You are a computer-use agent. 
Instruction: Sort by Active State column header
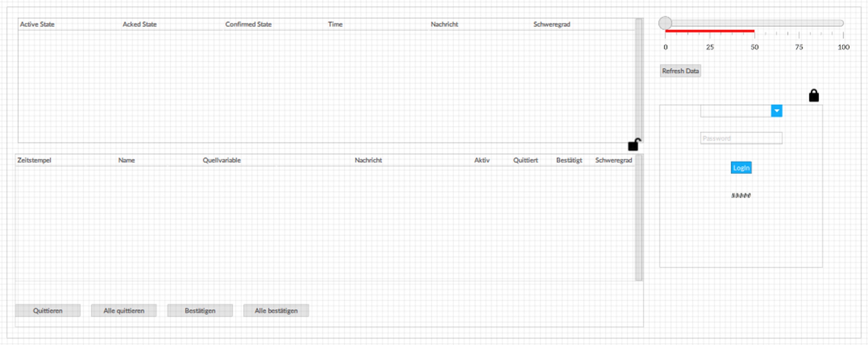[x=37, y=24]
